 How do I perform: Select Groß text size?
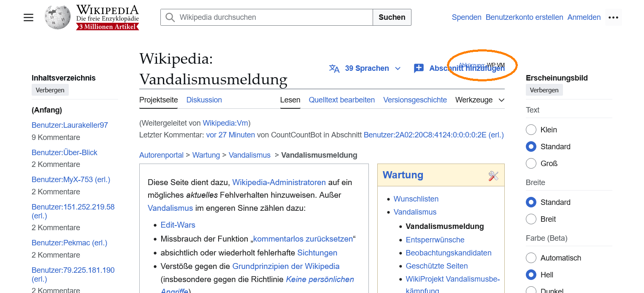pyautogui.click(x=531, y=164)
